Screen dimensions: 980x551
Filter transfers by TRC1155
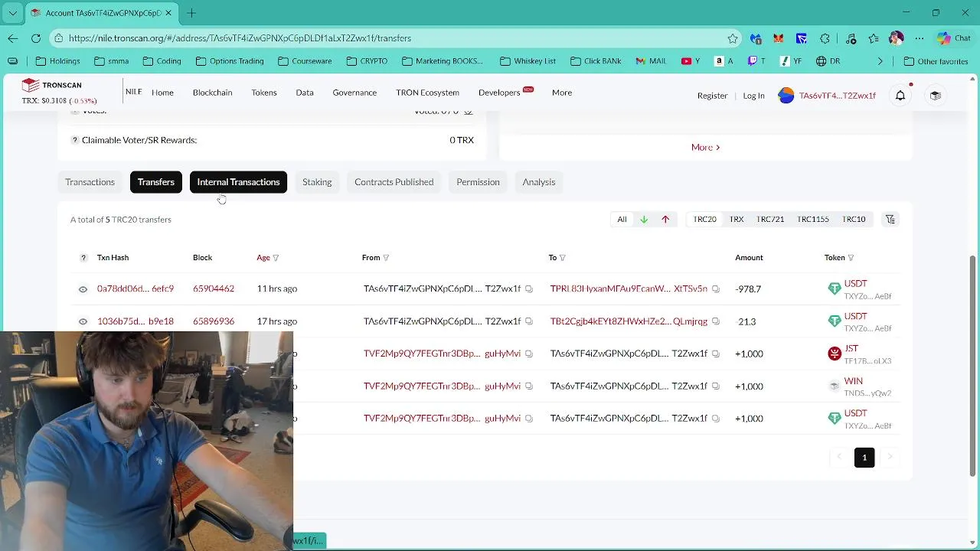coord(813,220)
